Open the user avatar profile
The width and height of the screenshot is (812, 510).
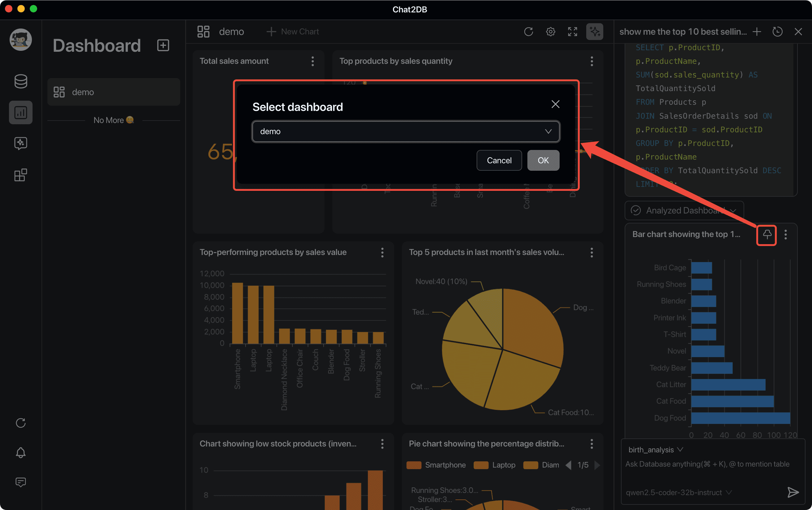coord(20,40)
